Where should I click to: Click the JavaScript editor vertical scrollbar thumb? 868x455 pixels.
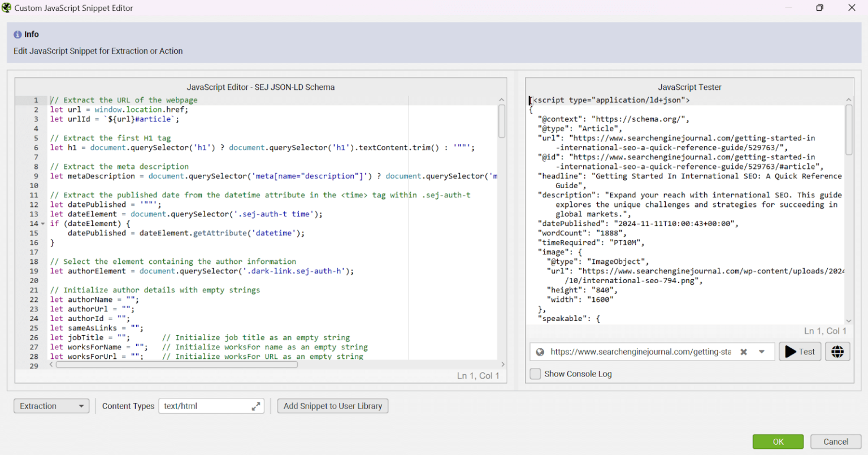coord(501,121)
